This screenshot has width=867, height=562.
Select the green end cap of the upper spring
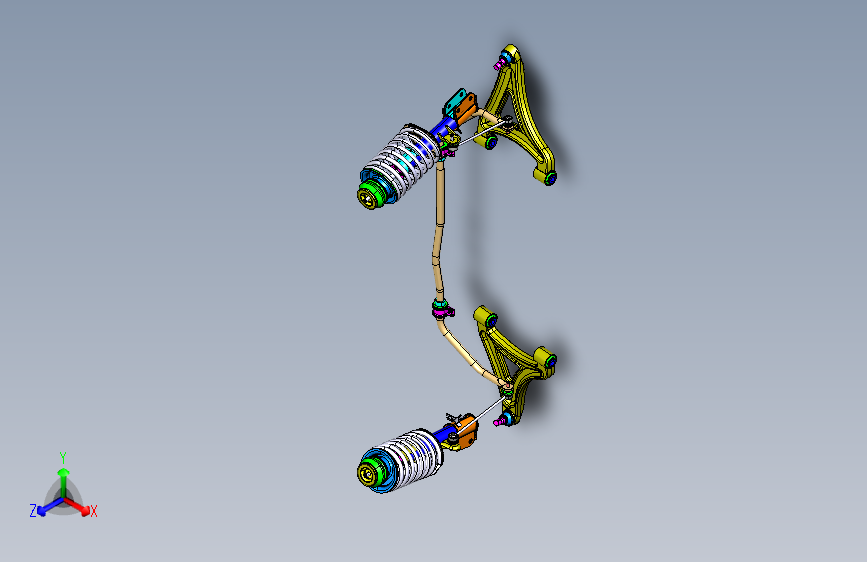376,194
